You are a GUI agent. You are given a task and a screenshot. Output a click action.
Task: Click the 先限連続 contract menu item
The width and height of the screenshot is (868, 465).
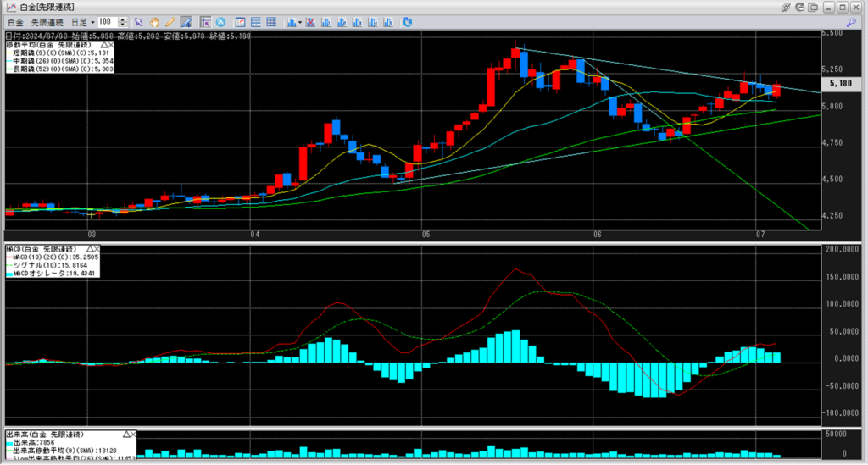pos(47,21)
